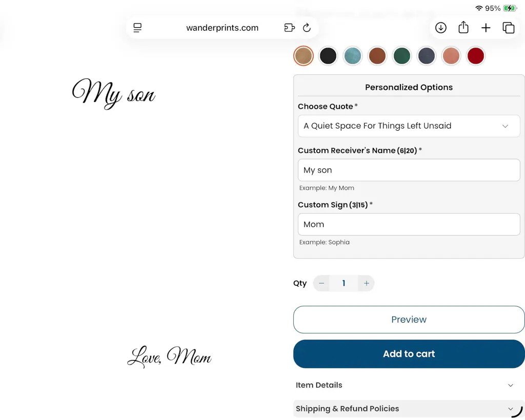Viewport: 525px width, 420px height.
Task: Open a new tab with plus icon
Action: [486, 28]
